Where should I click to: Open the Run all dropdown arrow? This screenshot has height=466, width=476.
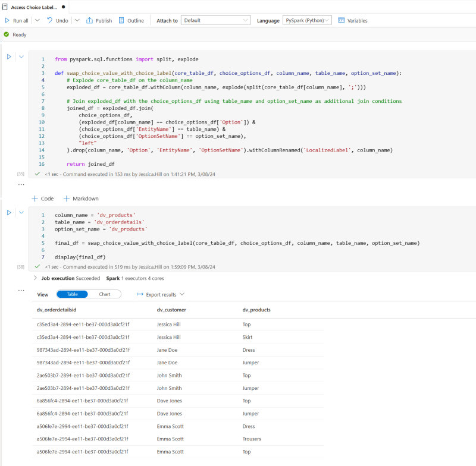37,20
